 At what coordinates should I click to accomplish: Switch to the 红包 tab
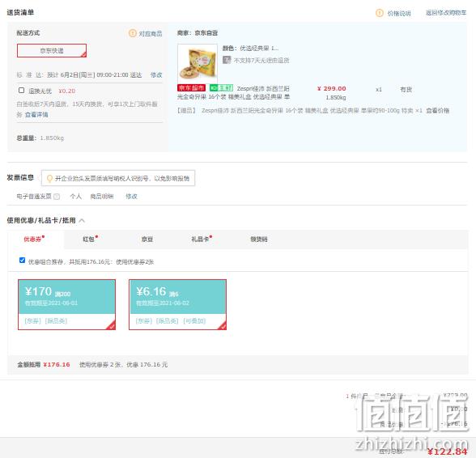coord(90,240)
